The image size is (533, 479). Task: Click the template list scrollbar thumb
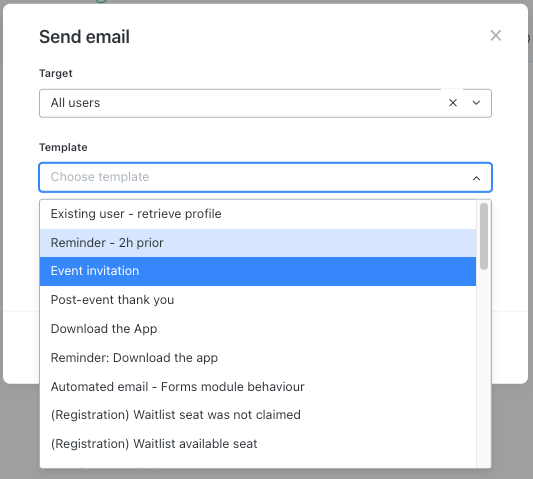tap(484, 236)
